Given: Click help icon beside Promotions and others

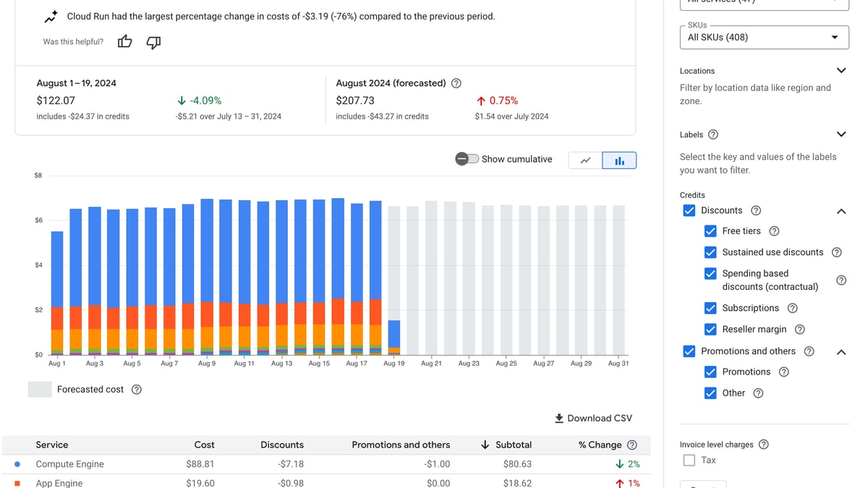Looking at the screenshot, I should 809,351.
